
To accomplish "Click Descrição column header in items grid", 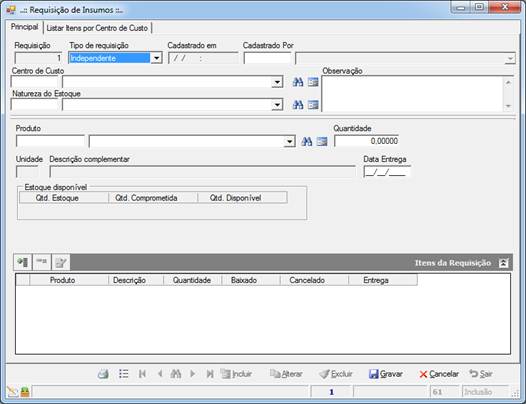I will [x=136, y=280].
